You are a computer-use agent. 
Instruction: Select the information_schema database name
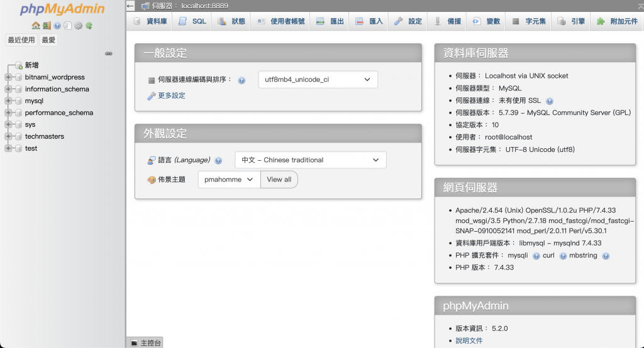tap(57, 89)
